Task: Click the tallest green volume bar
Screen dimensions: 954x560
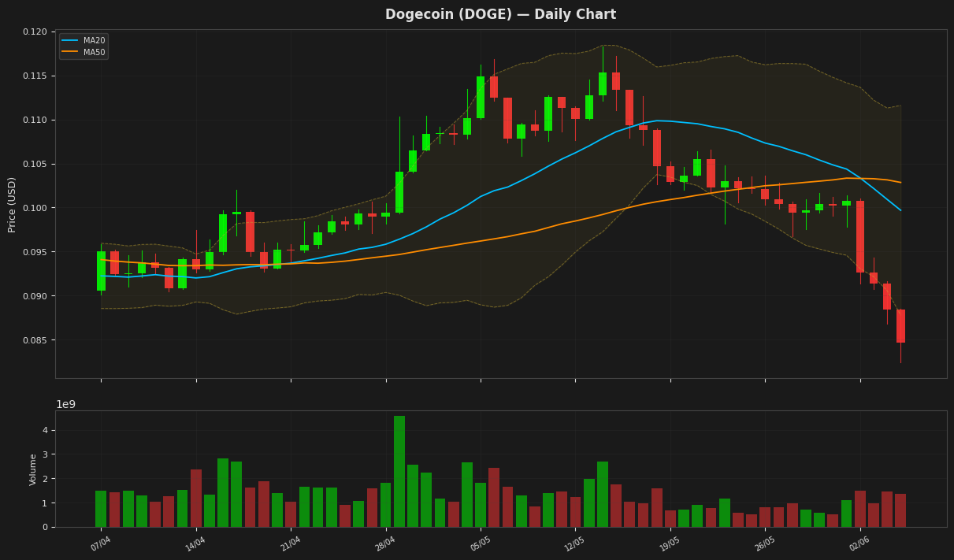Action: pos(399,471)
